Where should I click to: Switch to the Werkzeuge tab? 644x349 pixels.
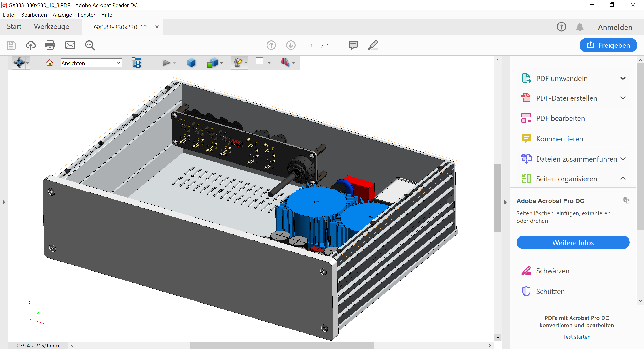(51, 27)
